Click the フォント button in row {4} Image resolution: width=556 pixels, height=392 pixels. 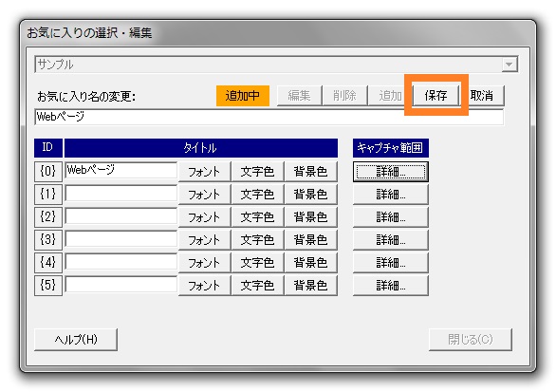[x=204, y=263]
